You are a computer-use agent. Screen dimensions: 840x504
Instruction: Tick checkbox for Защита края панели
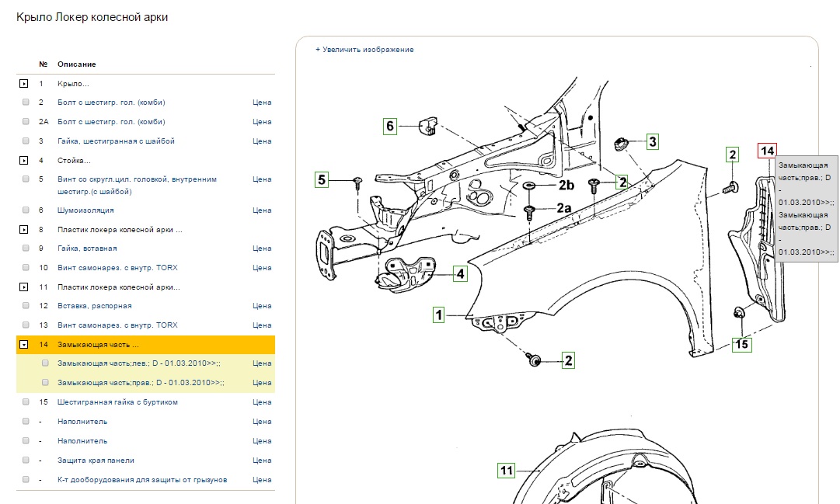[26, 460]
